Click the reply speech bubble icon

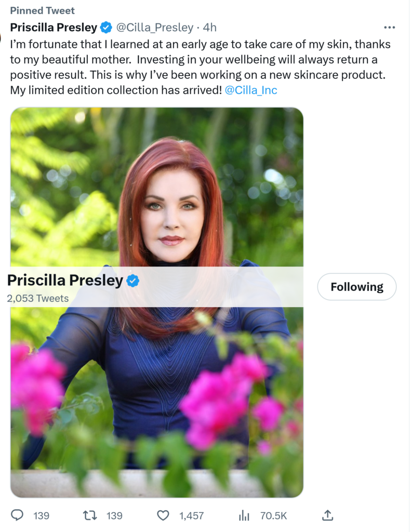(x=17, y=515)
